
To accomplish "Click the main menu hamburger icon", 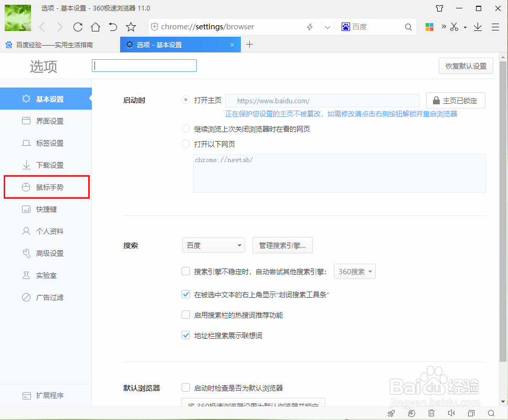I will coord(495,27).
